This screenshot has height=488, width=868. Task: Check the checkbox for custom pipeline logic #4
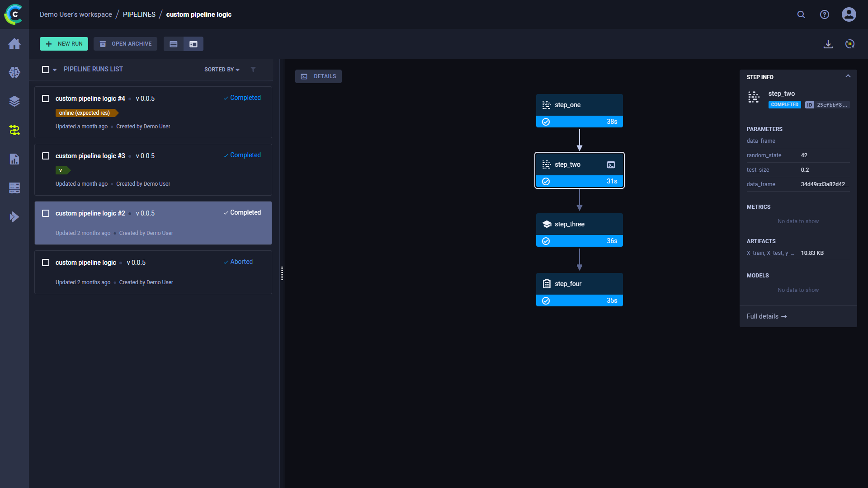(46, 98)
